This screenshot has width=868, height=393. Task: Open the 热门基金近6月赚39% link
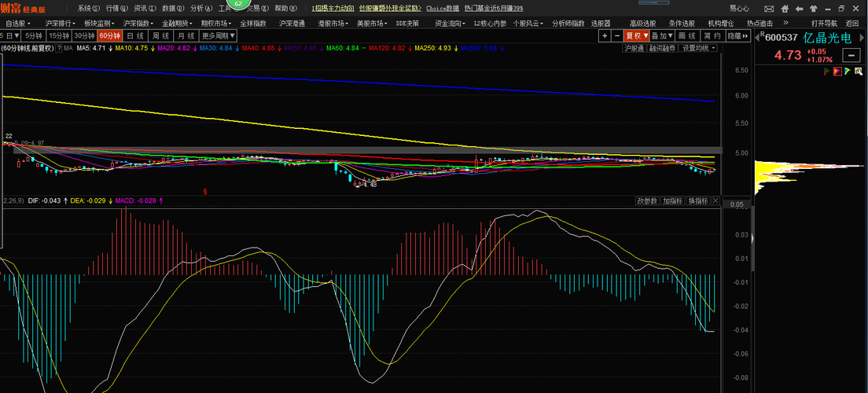494,9
